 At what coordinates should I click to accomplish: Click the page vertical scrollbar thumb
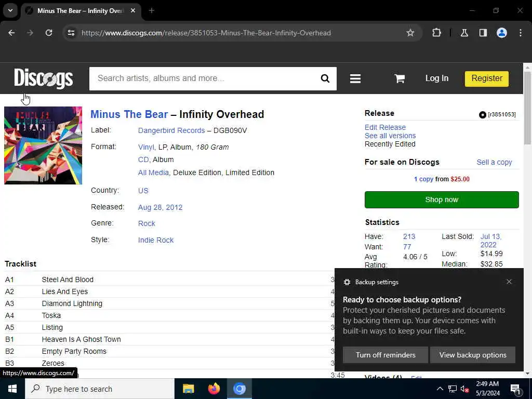pos(527,108)
